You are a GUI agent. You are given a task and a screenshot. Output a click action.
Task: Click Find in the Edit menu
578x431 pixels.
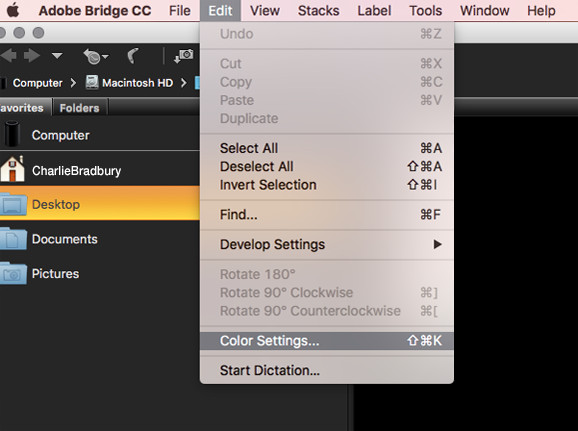(327, 215)
